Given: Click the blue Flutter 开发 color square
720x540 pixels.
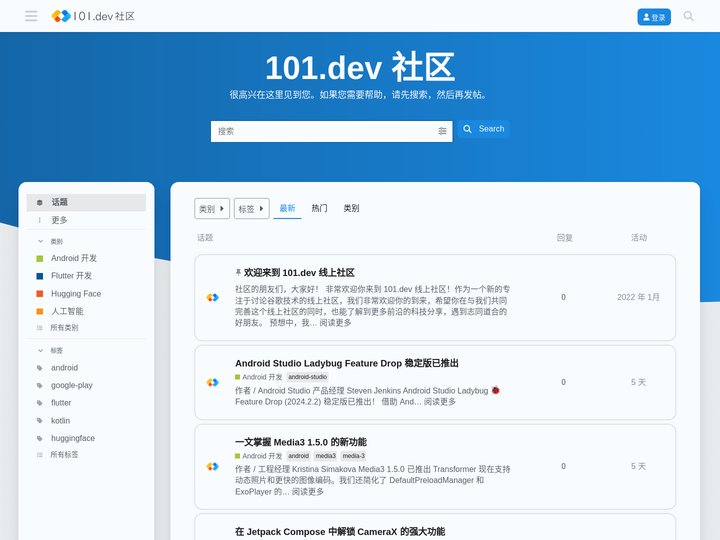Looking at the screenshot, I should tap(39, 276).
